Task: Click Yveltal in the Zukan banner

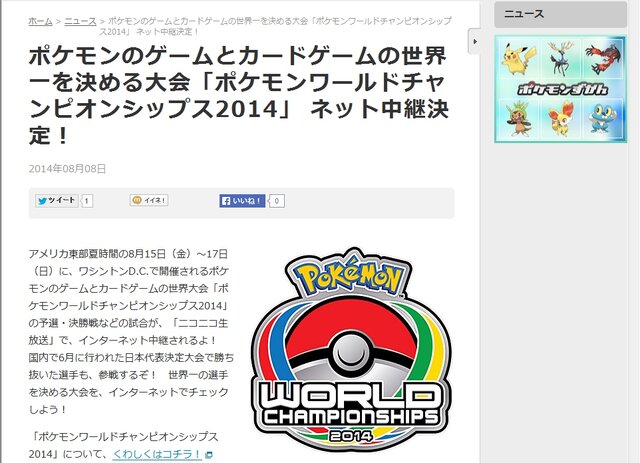Action: pos(604,60)
